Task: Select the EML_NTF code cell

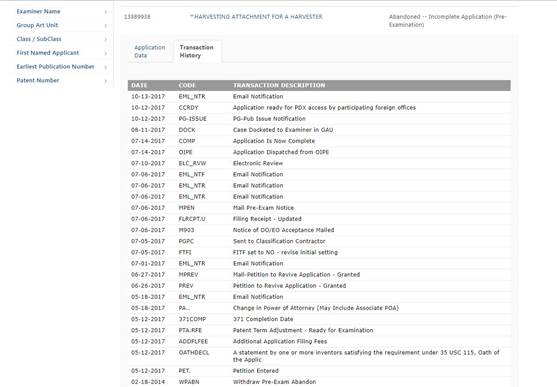Action: 191,174
